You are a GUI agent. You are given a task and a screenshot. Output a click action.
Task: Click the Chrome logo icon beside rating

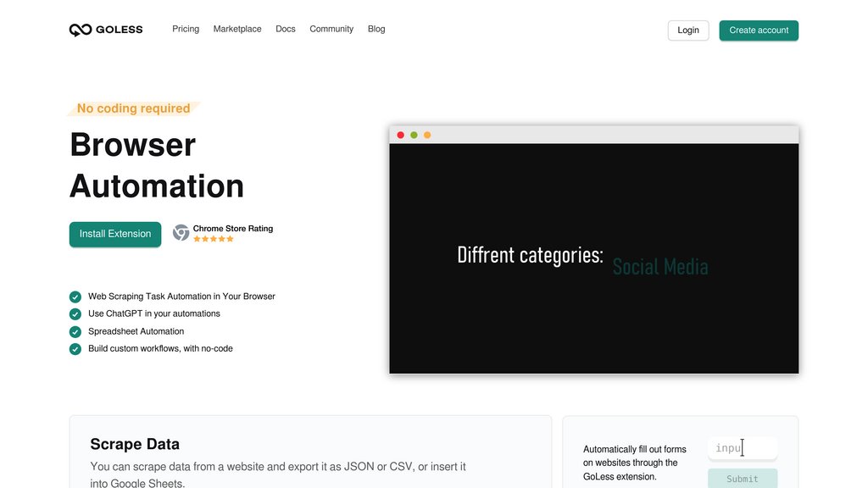click(x=181, y=232)
